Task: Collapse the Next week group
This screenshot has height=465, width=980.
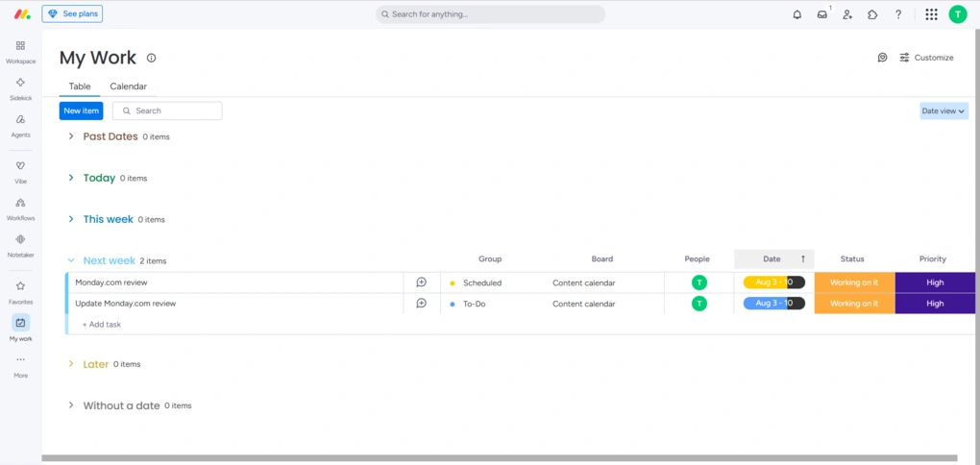Action: click(x=71, y=260)
